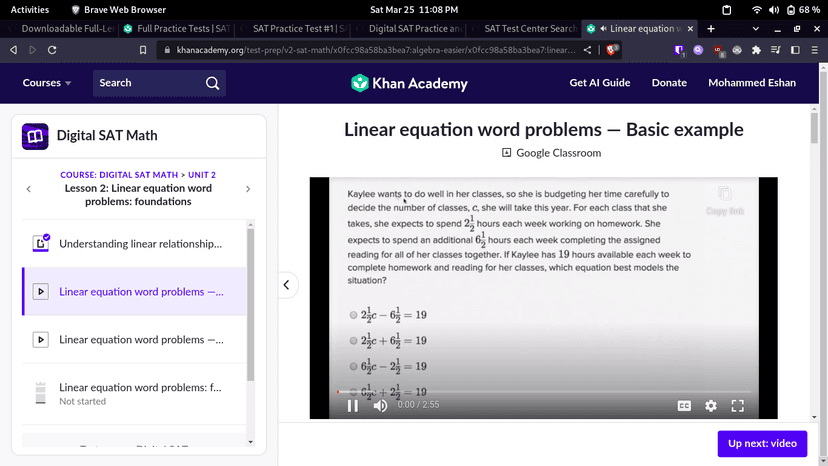Bookmark this page using the bookmark icon
Viewport: 828px width, 466px height.
point(143,50)
